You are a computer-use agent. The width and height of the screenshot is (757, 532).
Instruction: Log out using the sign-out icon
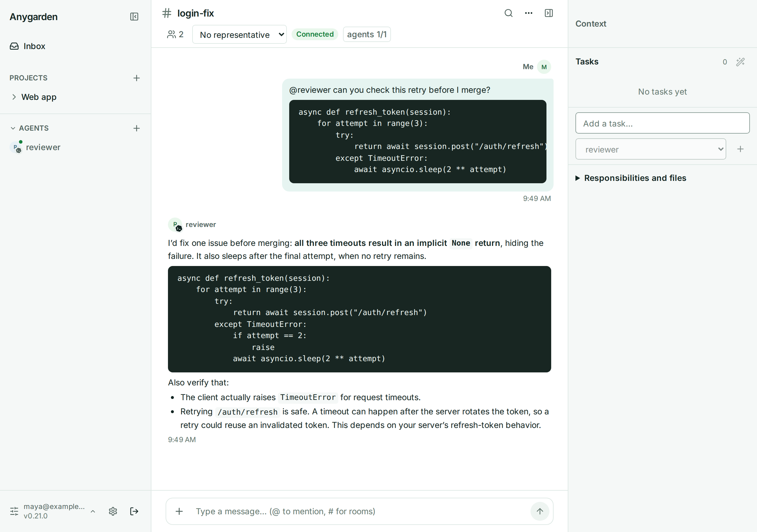[134, 511]
